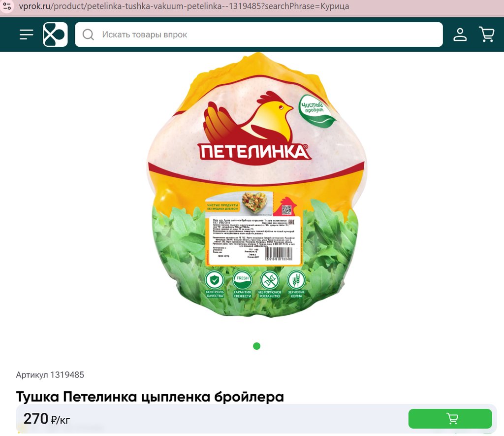Viewport: 504px width, 436px height.
Task: Click the site settings icon in address bar
Action: point(7,6)
